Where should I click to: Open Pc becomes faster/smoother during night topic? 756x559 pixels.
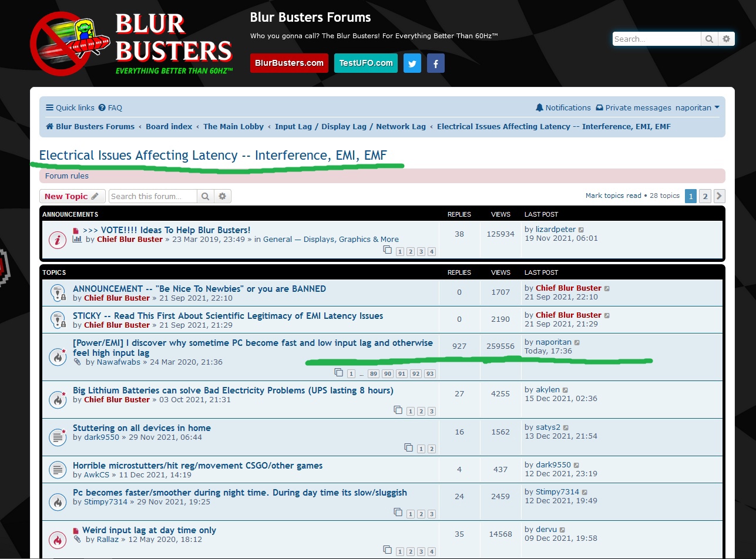(x=240, y=492)
